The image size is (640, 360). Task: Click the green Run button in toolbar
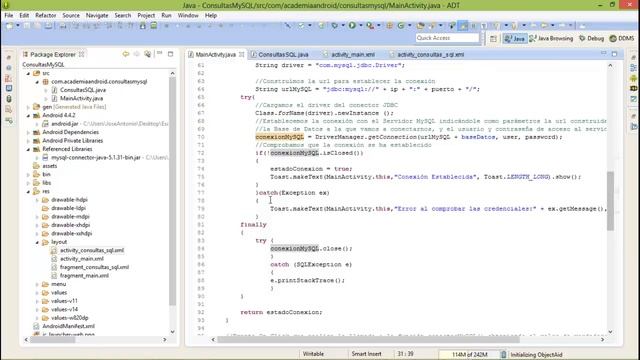[352, 26]
